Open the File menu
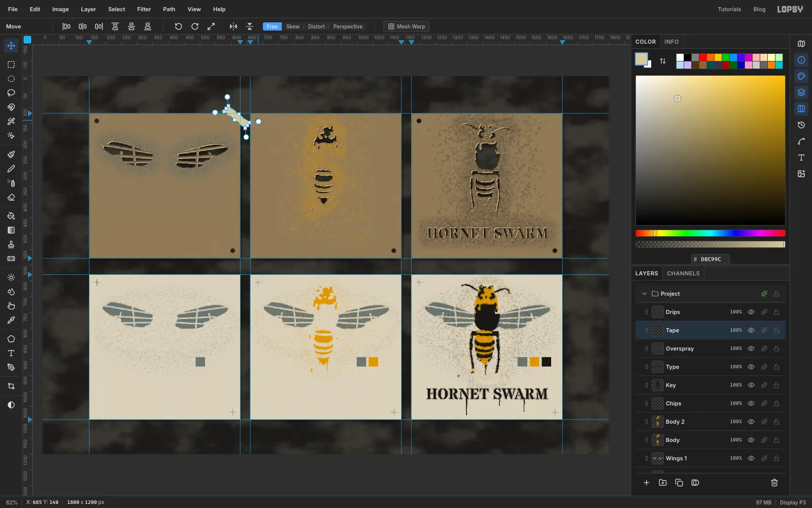This screenshot has width=812, height=508. tap(13, 9)
